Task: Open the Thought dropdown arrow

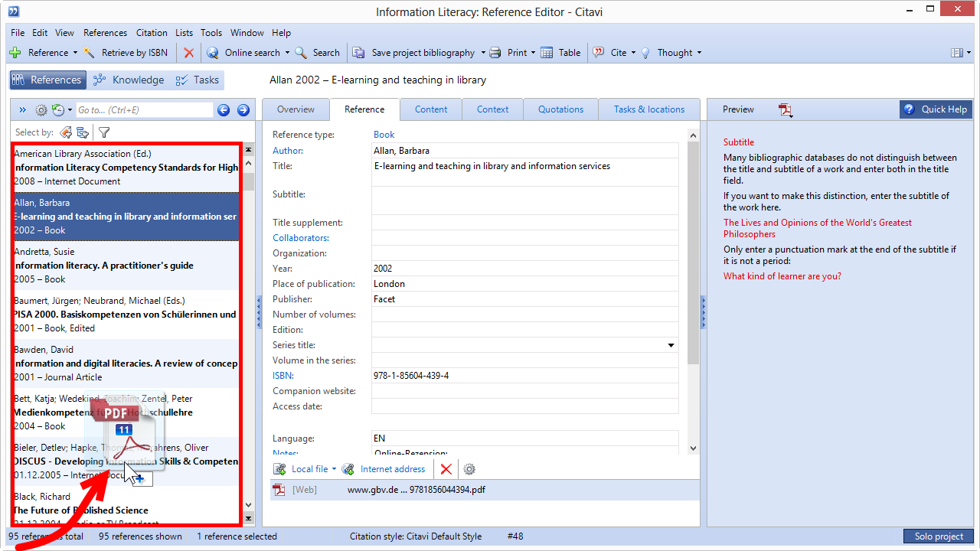Action: click(x=699, y=53)
